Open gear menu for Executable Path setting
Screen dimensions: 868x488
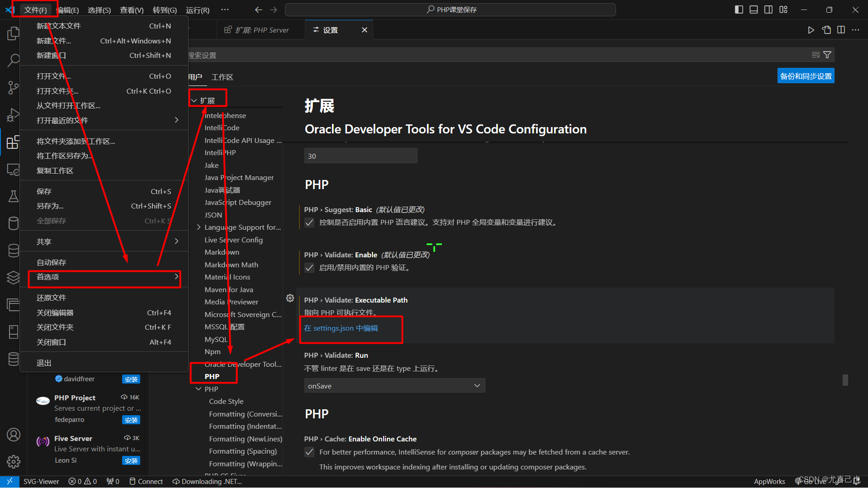coord(290,298)
